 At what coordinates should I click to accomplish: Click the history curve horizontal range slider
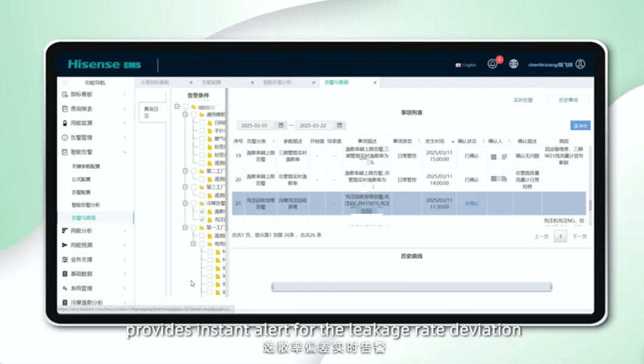[411, 287]
